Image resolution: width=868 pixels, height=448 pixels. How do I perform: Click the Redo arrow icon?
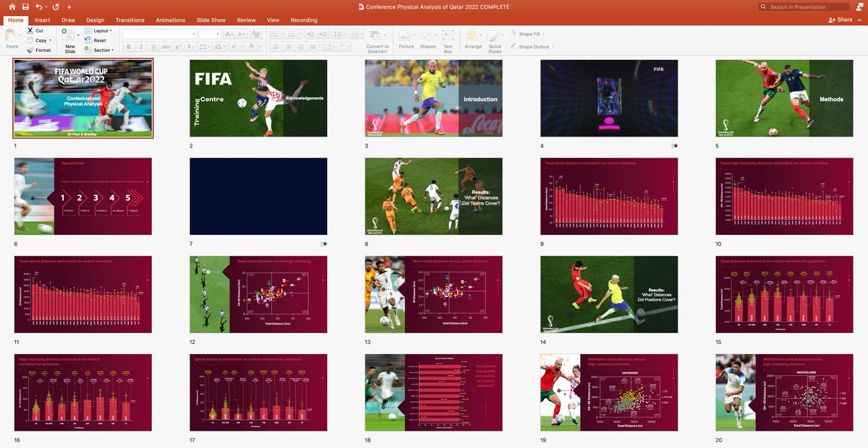coord(56,7)
